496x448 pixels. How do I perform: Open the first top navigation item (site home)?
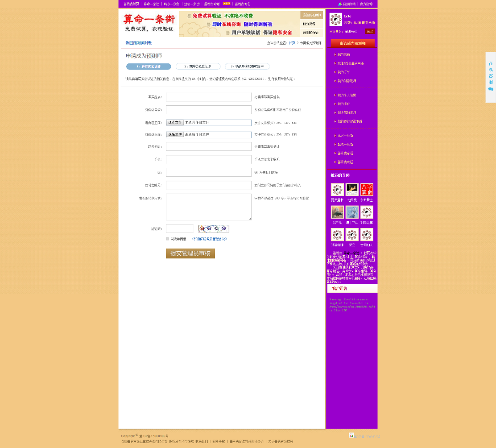131,4
